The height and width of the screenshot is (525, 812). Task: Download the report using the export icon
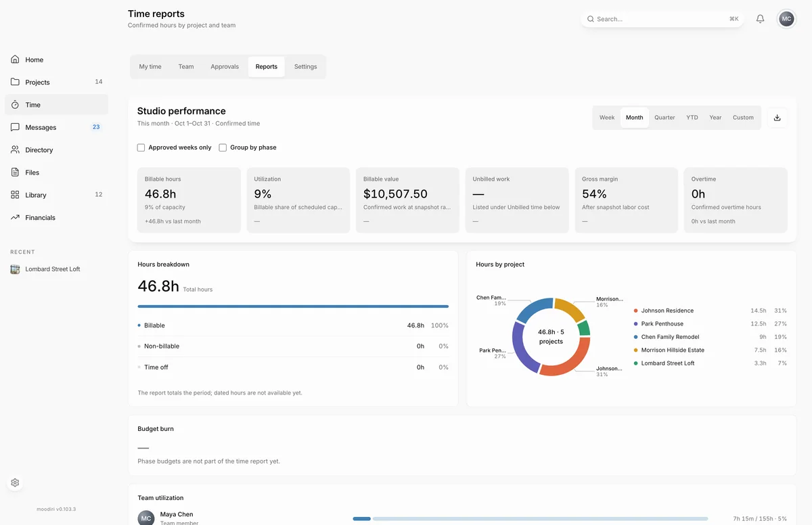(x=777, y=118)
